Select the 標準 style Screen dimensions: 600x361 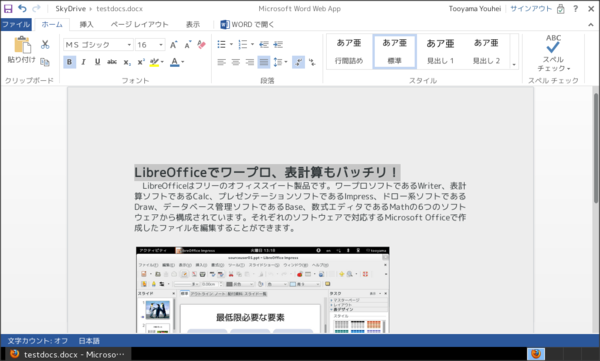click(x=395, y=51)
